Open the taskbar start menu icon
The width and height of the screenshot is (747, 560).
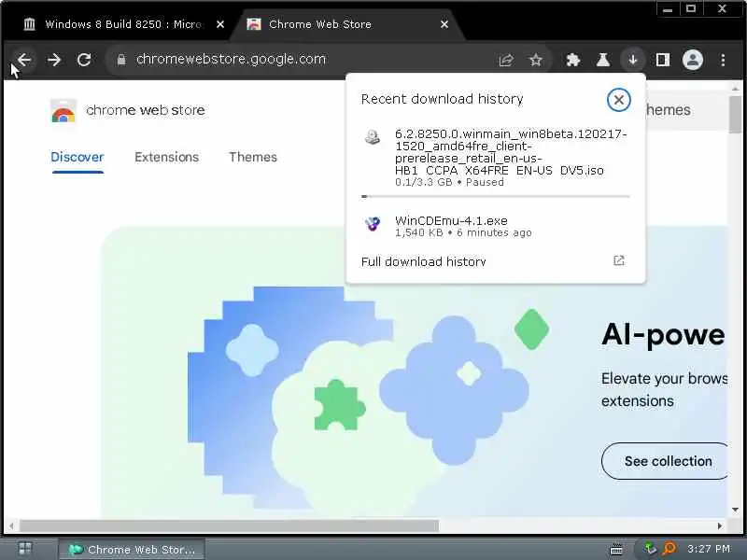(x=25, y=549)
